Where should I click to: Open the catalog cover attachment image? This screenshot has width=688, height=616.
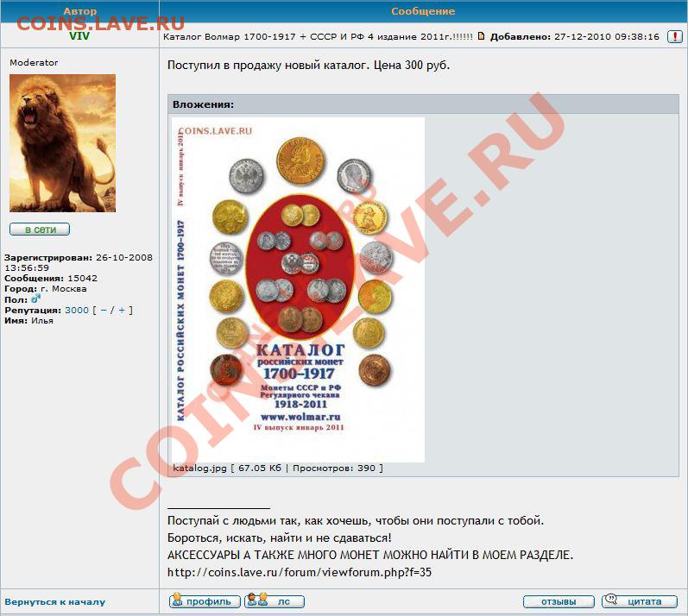pos(298,290)
